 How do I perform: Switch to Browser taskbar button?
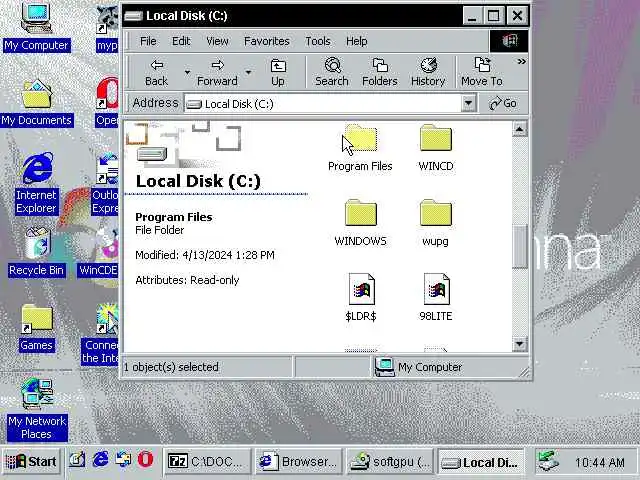click(x=298, y=462)
